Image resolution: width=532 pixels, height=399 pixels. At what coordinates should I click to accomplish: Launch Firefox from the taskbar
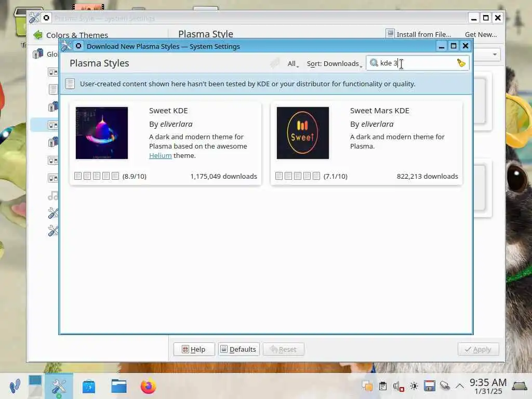click(148, 386)
